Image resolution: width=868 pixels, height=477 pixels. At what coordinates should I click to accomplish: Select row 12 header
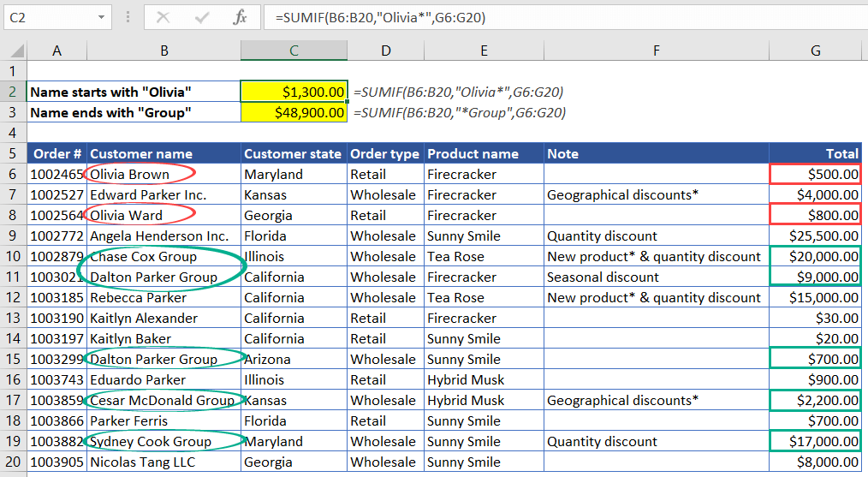click(13, 297)
